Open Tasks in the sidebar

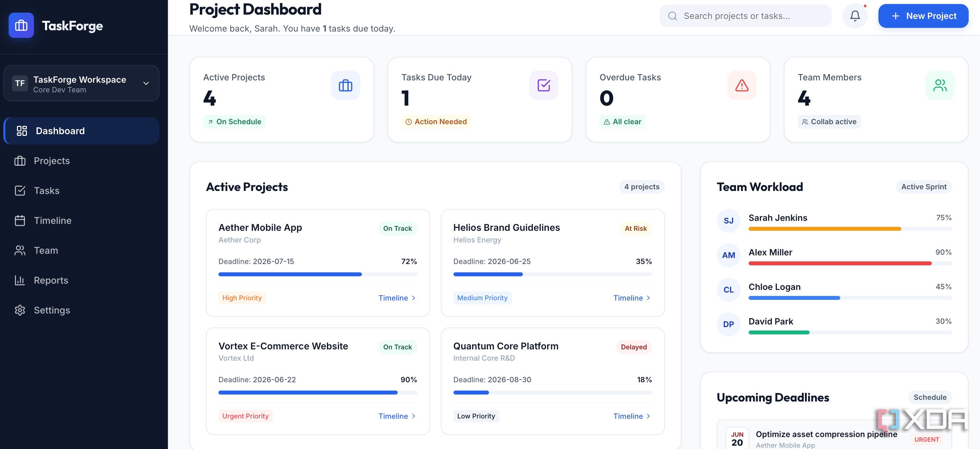81,191
